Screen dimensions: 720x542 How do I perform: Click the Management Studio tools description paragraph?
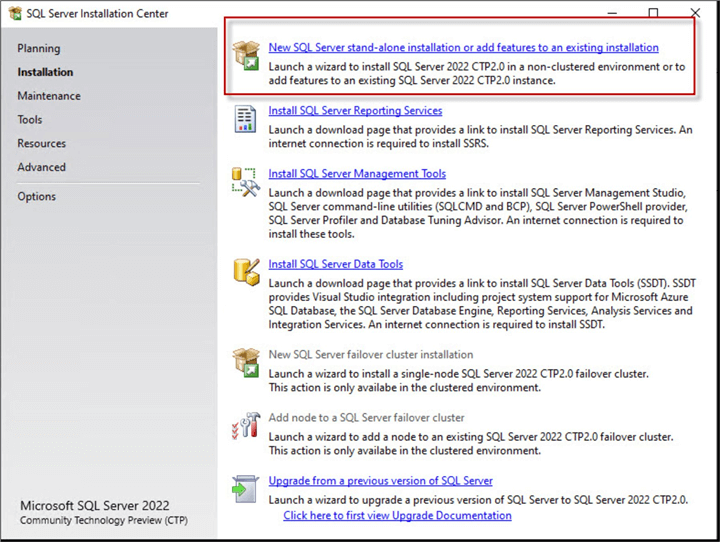coord(478,213)
